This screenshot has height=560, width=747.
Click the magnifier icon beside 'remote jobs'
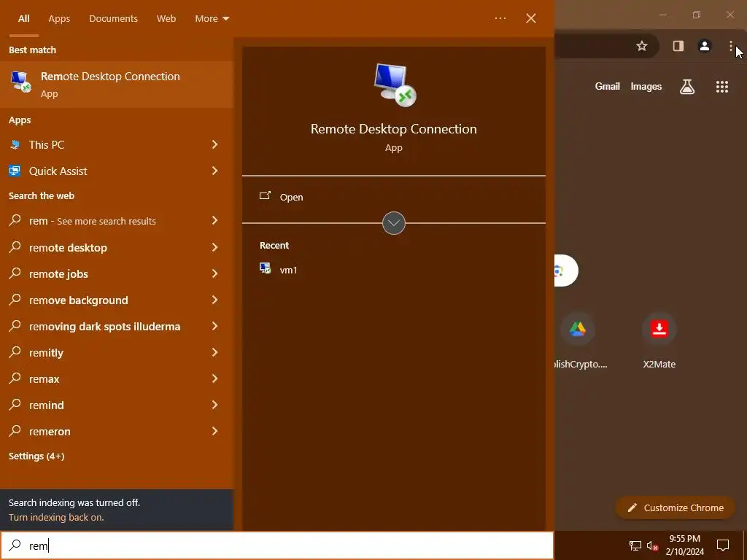click(x=15, y=273)
